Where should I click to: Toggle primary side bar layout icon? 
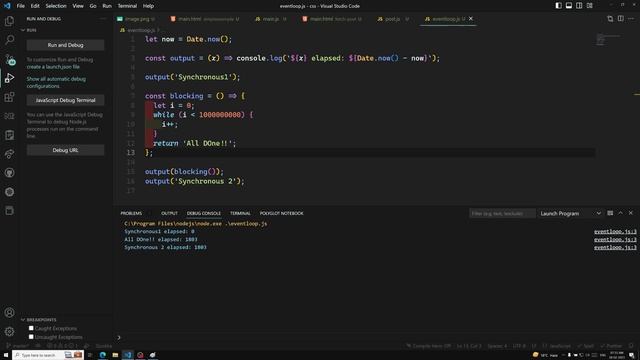[x=558, y=6]
